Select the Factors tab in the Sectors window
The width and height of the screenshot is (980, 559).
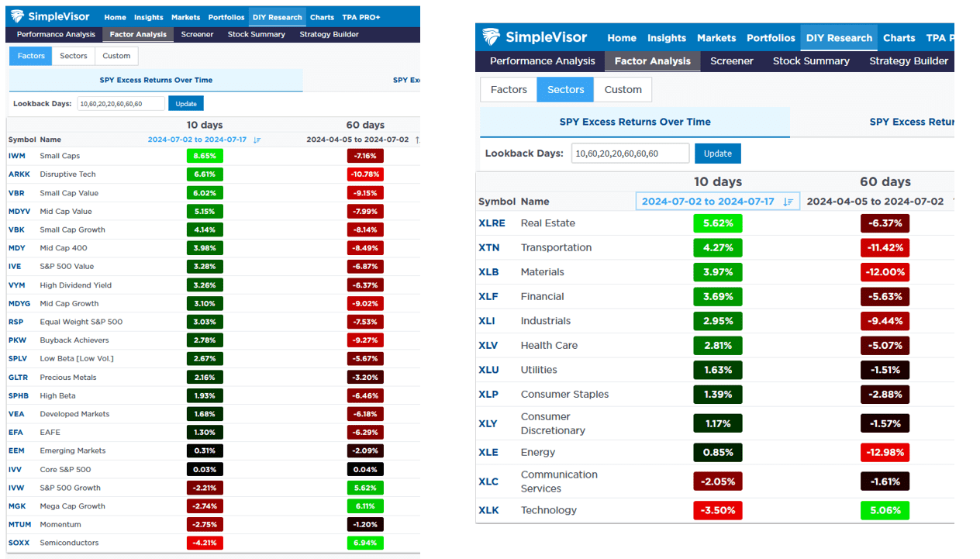click(509, 90)
